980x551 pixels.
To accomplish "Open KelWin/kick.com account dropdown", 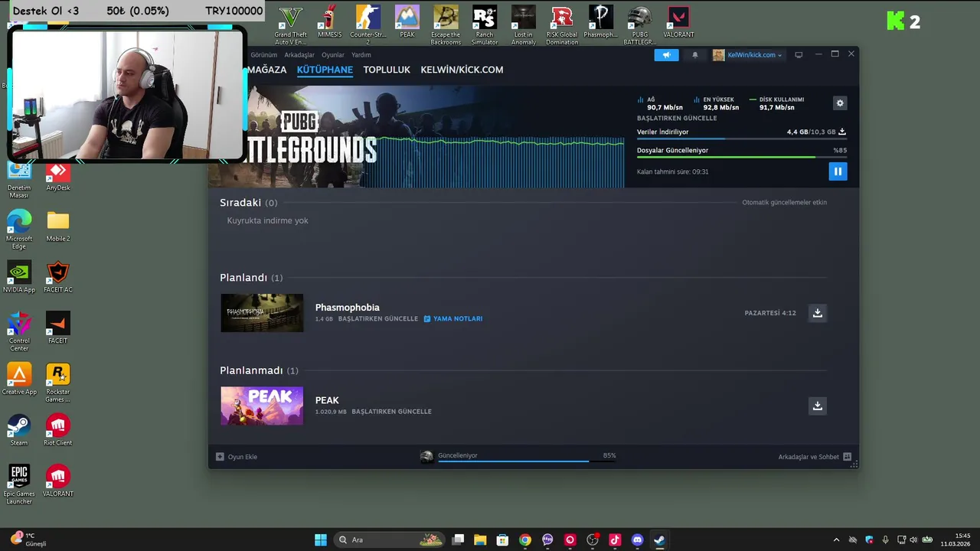I will 747,55.
